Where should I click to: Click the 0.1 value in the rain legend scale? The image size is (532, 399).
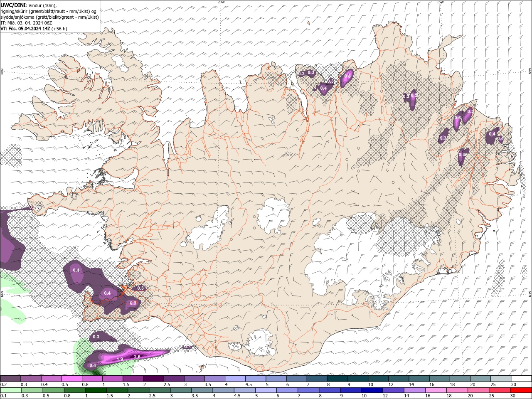[4, 396]
